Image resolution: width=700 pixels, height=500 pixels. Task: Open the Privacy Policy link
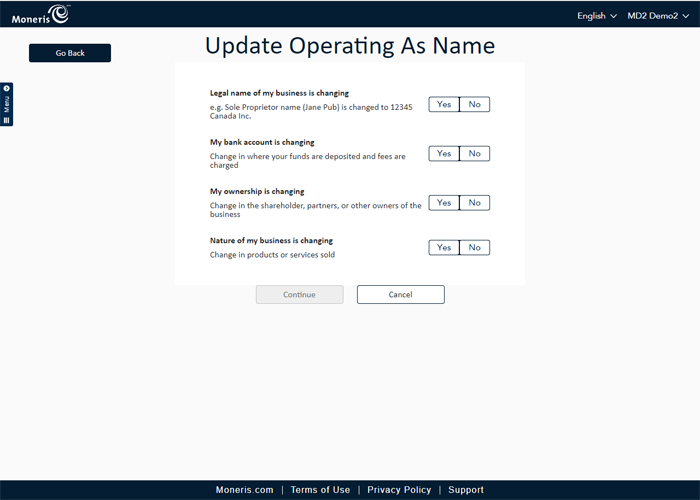pyautogui.click(x=399, y=490)
